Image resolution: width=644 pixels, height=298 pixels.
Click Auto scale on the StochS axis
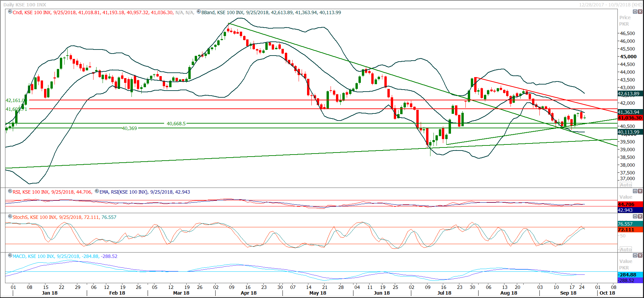(x=626, y=250)
